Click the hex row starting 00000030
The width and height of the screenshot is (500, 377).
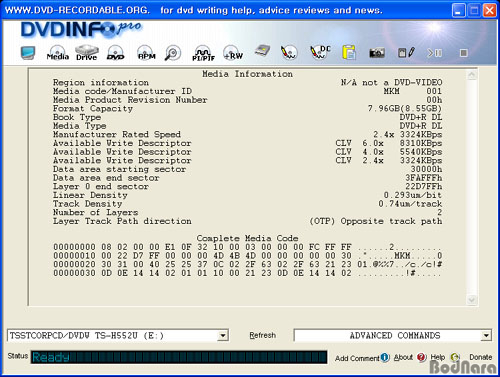248,273
